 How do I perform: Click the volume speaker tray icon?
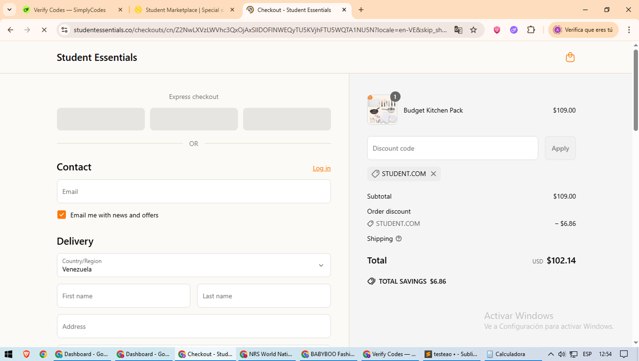pos(562,354)
